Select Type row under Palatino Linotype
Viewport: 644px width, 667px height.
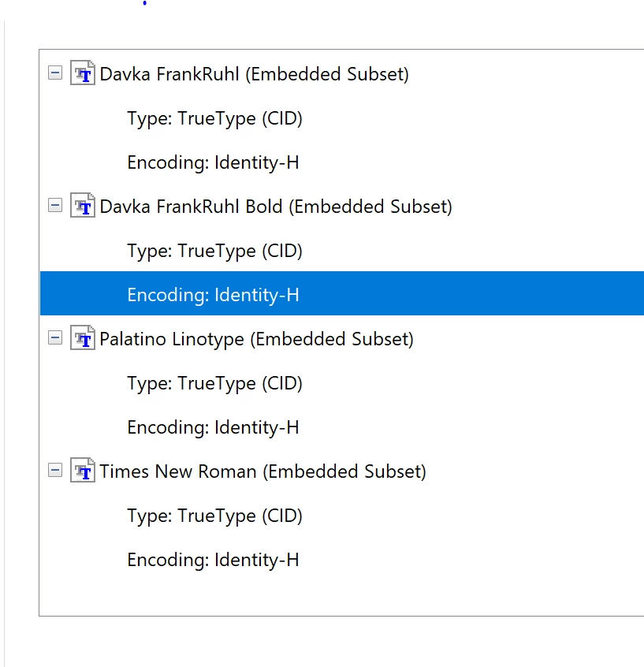coord(214,383)
